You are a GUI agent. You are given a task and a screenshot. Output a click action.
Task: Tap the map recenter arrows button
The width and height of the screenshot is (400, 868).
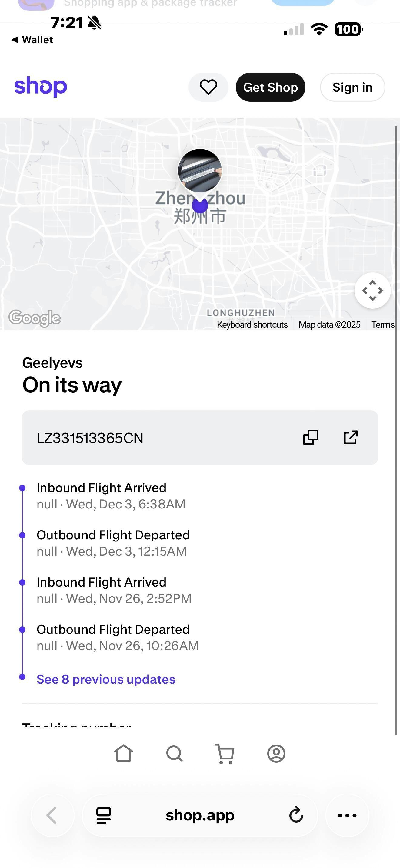pyautogui.click(x=372, y=291)
